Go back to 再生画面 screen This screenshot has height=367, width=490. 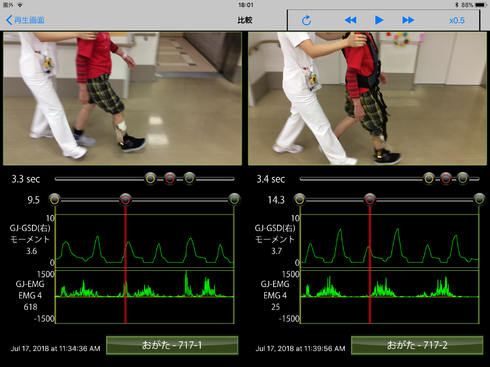25,20
